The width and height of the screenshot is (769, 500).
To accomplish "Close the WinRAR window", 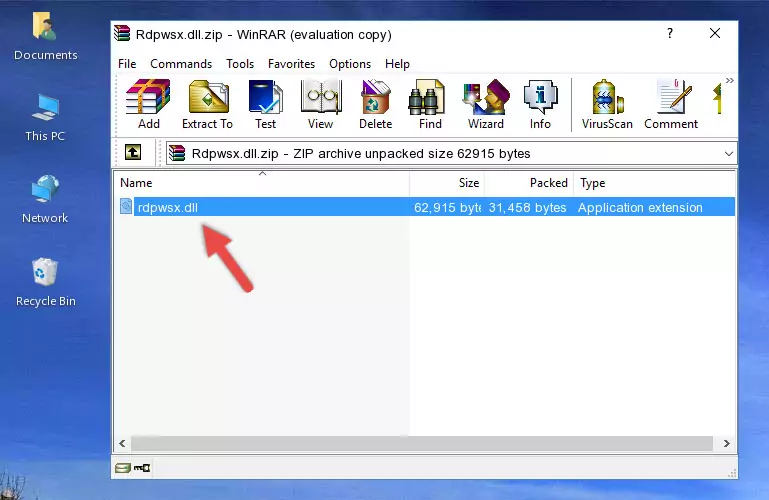I will 715,33.
